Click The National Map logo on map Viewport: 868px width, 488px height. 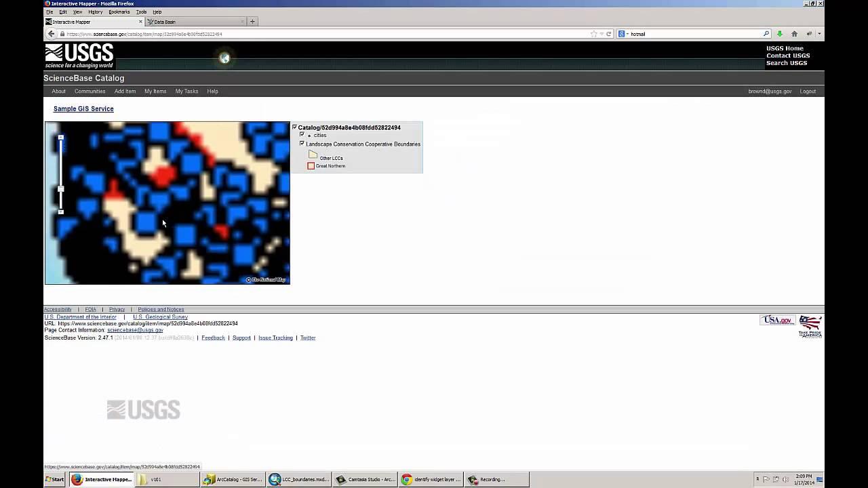click(x=266, y=279)
